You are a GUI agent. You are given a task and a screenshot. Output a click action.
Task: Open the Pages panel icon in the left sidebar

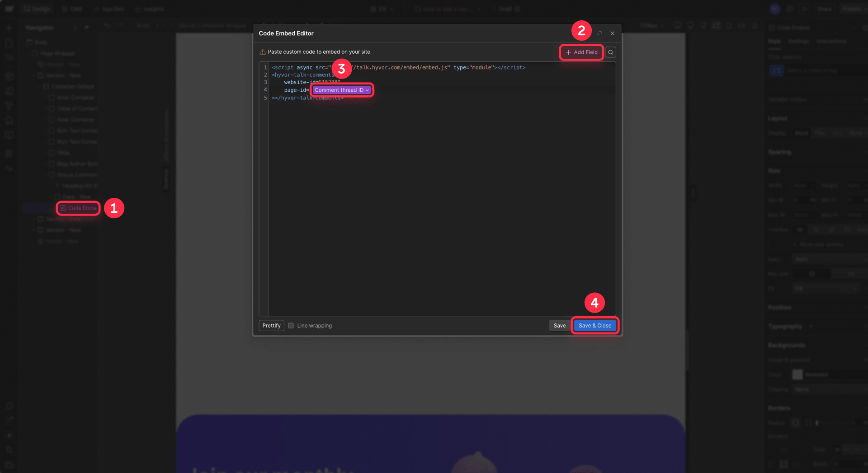click(x=9, y=43)
